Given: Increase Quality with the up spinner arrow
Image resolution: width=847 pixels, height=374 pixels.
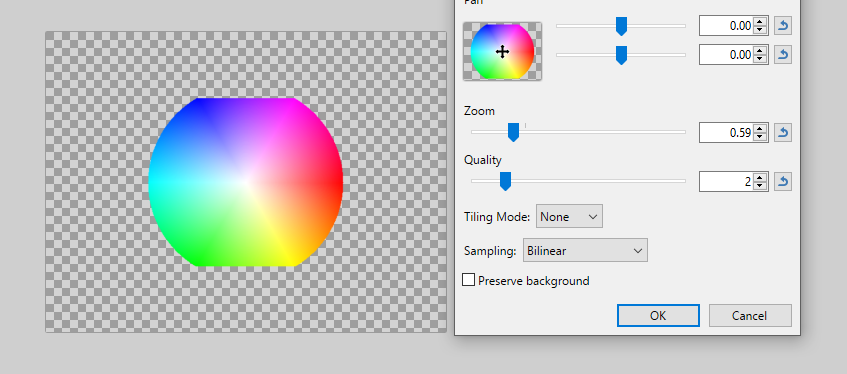Looking at the screenshot, I should tap(760, 178).
